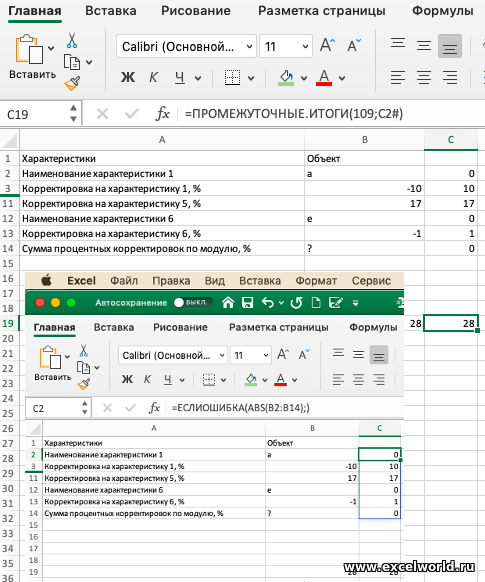Click the select-all corner of outer sheet

[10, 140]
